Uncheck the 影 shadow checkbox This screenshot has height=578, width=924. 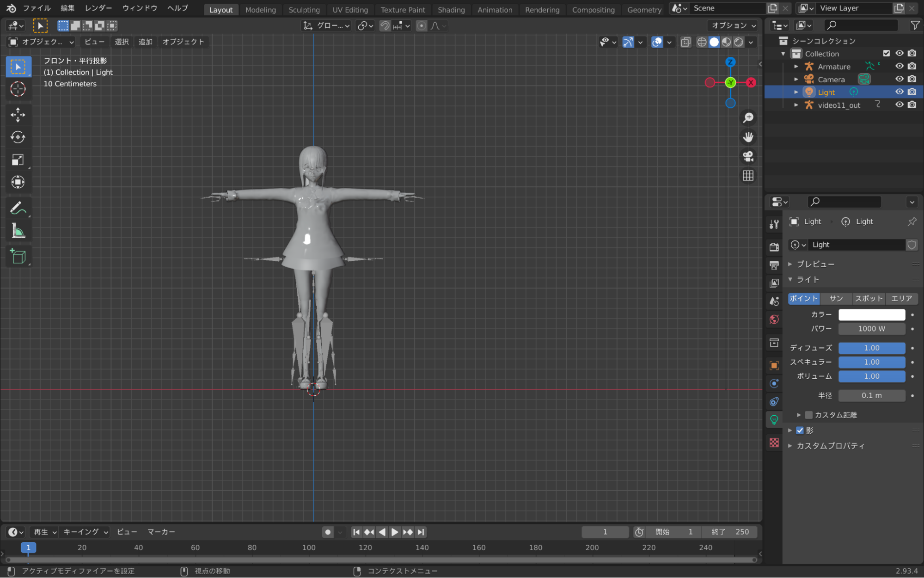(800, 430)
